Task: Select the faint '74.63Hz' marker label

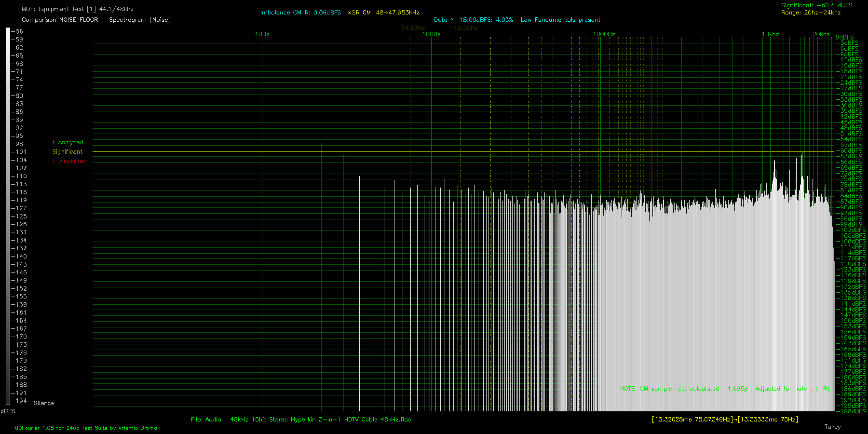Action: [x=413, y=28]
